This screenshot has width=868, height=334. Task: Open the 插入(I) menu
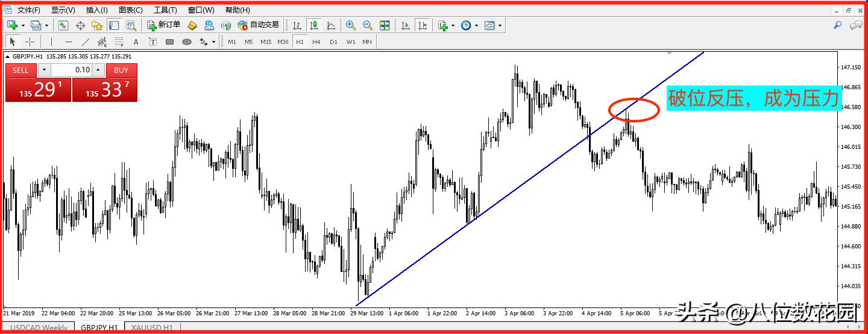96,10
